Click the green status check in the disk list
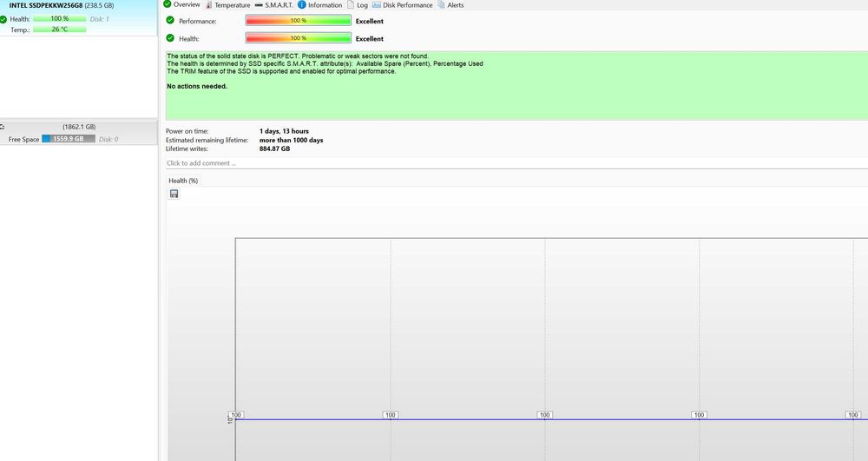Viewport: 868px width, 461px height. (x=3, y=19)
